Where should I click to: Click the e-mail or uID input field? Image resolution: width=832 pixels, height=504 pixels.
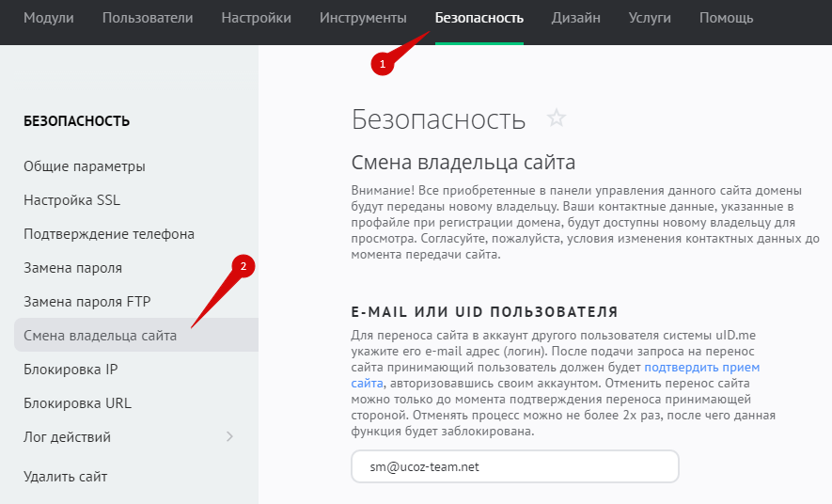point(514,466)
